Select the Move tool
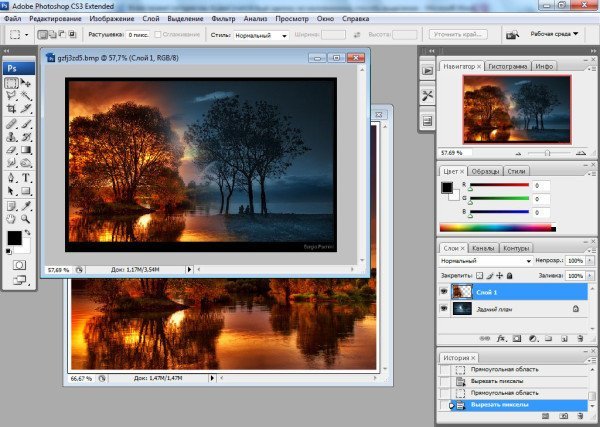This screenshot has width=600, height=427. [x=26, y=83]
